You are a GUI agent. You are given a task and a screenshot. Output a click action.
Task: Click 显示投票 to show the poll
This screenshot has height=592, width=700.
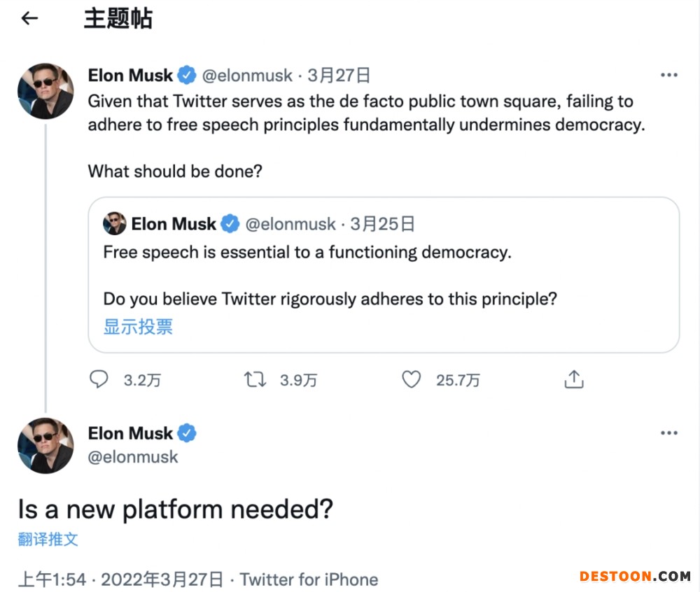tap(138, 327)
